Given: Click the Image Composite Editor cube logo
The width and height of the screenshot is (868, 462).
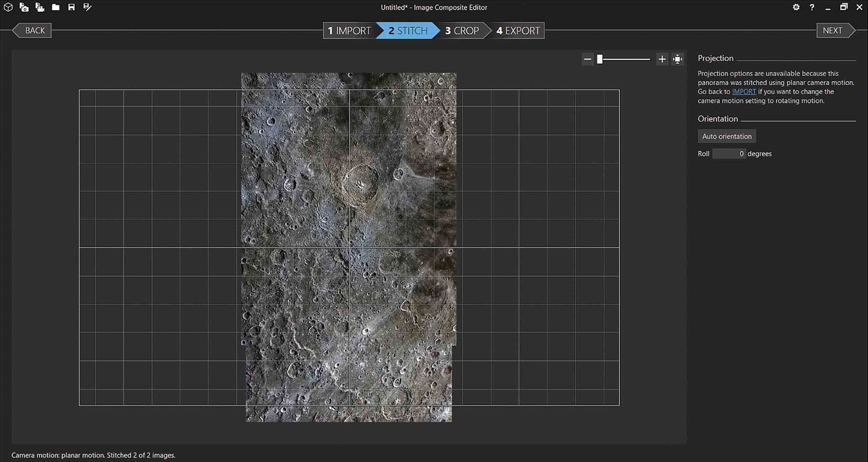Looking at the screenshot, I should (8, 7).
